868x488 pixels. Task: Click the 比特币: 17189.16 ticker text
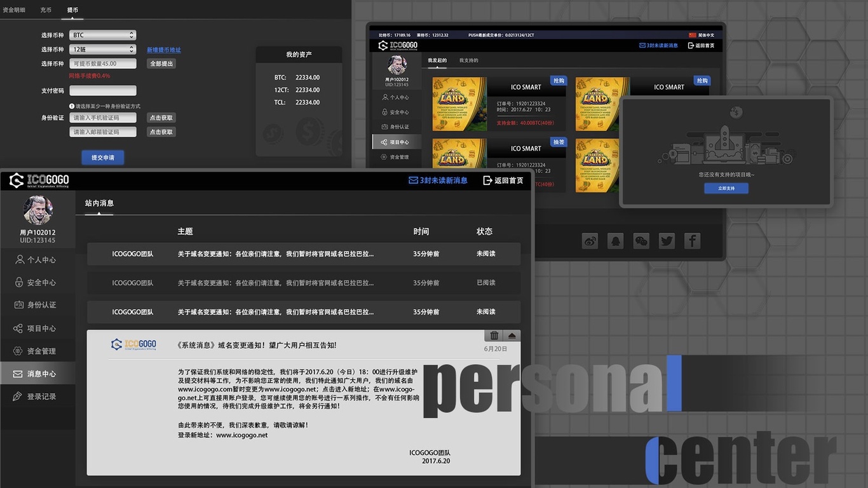tap(394, 35)
